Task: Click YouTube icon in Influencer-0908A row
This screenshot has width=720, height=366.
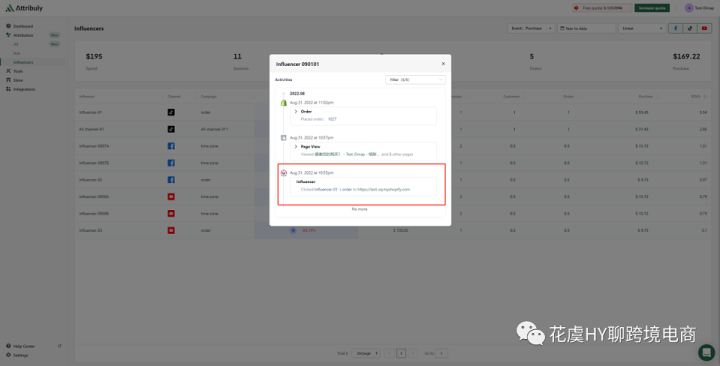Action: tap(171, 197)
